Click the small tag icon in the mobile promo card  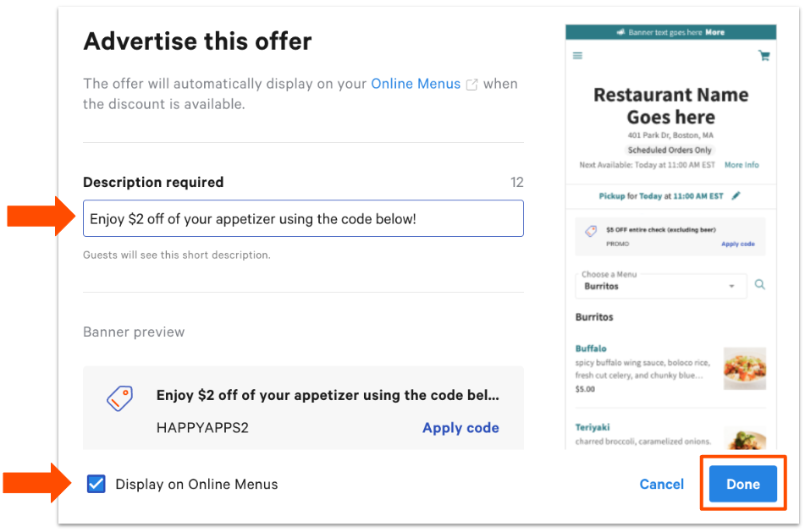click(x=590, y=230)
